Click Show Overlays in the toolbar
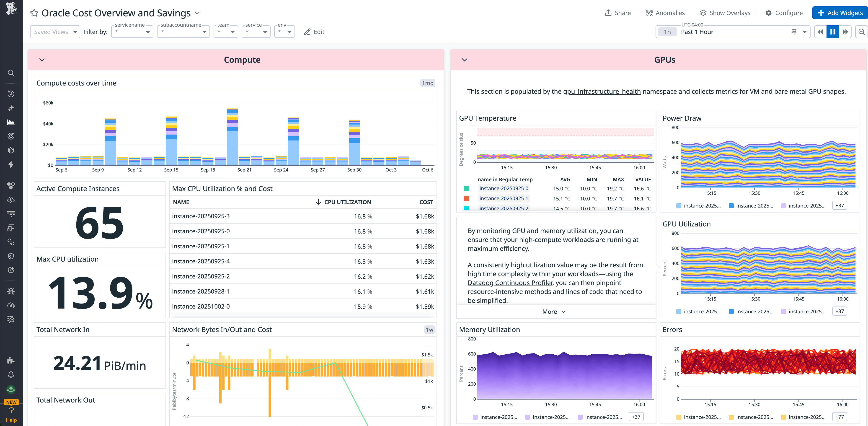Image resolution: width=868 pixels, height=426 pixels. point(725,13)
